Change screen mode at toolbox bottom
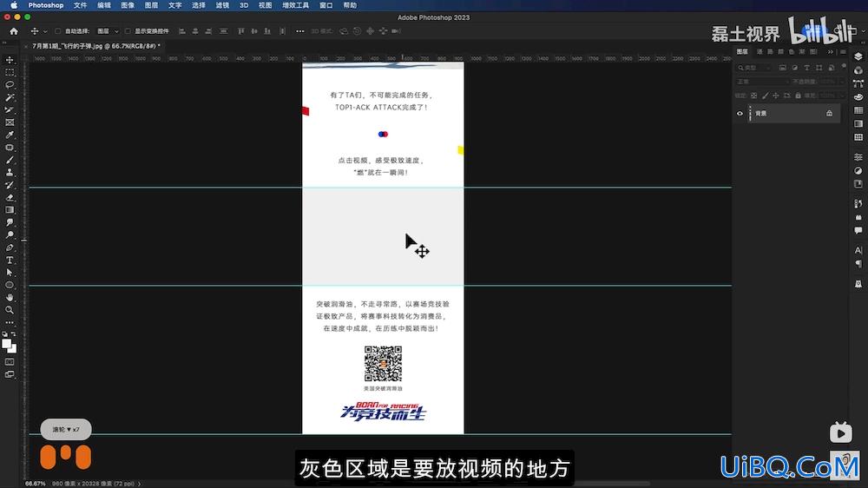The height and width of the screenshot is (488, 868). (10, 375)
